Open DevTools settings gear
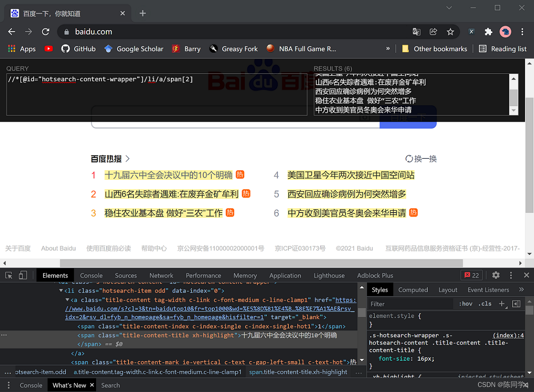534x392 pixels. coord(496,275)
